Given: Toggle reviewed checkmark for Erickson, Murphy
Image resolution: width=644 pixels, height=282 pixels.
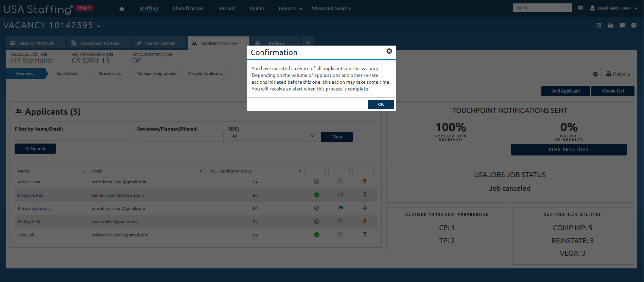Looking at the screenshot, I should click(x=317, y=208).
